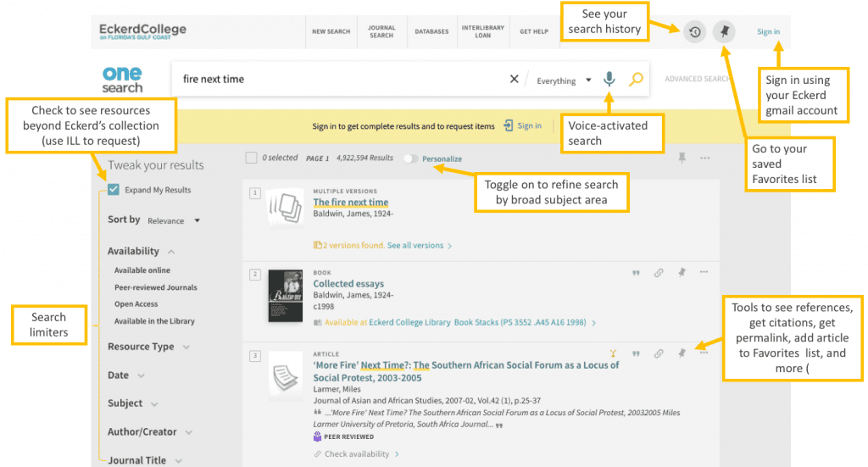Viewport: 868px width, 467px height.
Task: Open Advanced Search
Action: (x=697, y=79)
